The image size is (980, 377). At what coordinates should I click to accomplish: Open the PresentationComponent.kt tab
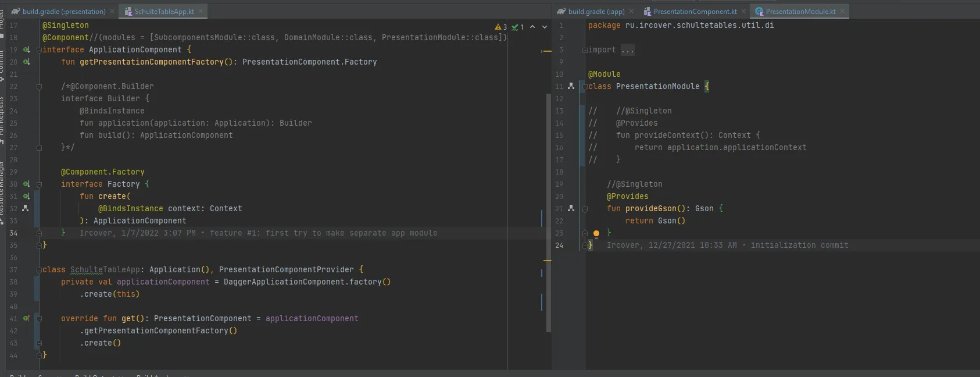[694, 11]
